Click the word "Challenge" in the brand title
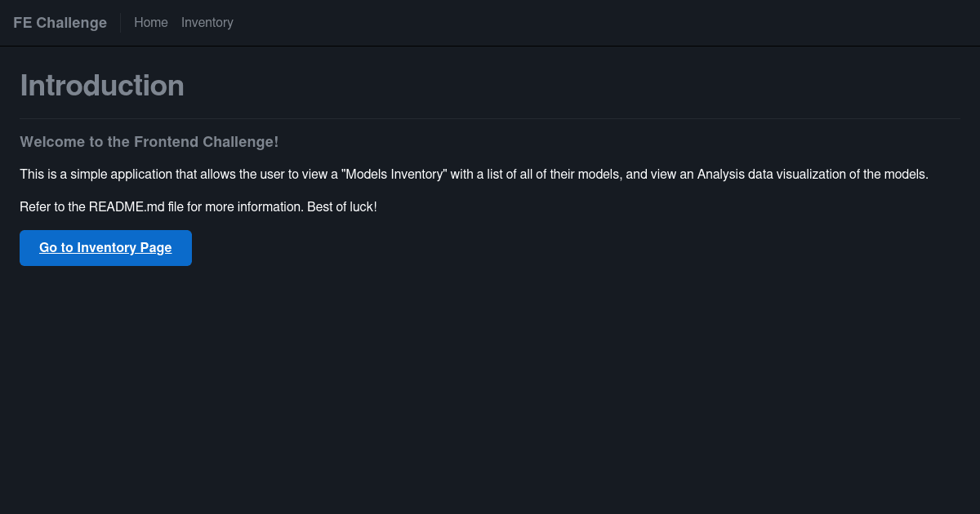 pyautogui.click(x=72, y=23)
